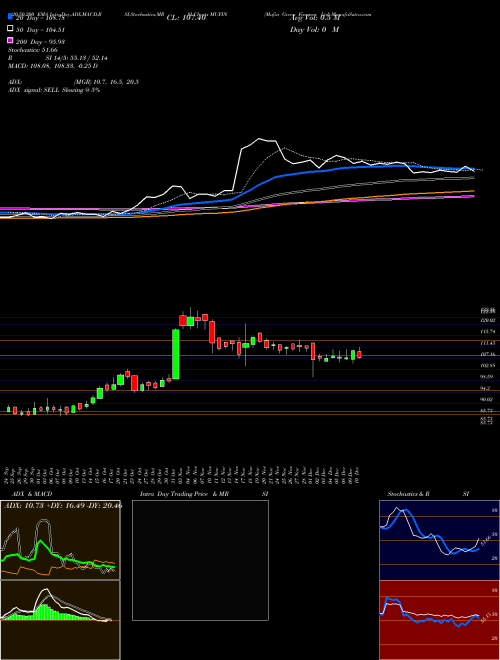Click the 'MACD: 108.08, 108.33, -0.25 D' line
Screen dimensions: 500x660
pos(53,66)
